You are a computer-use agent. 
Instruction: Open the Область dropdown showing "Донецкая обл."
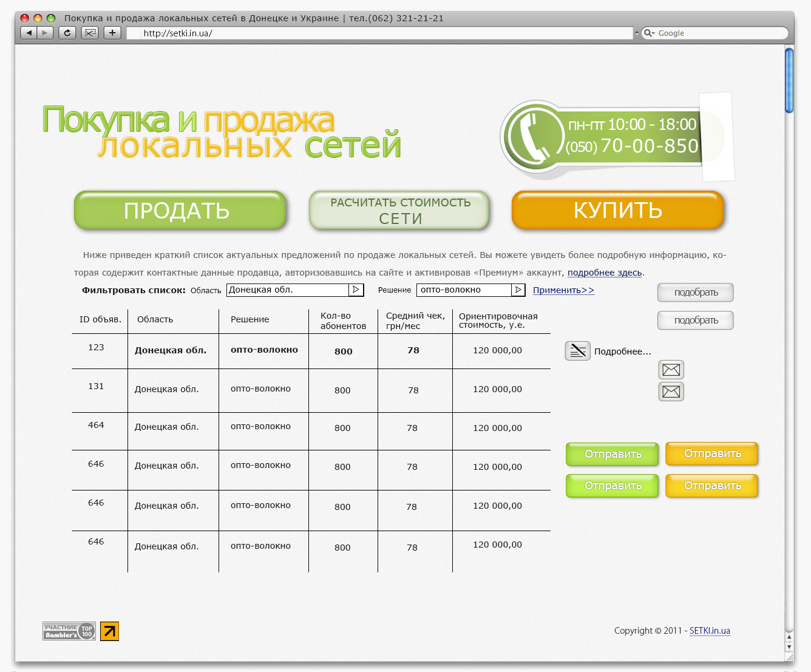pos(357,290)
